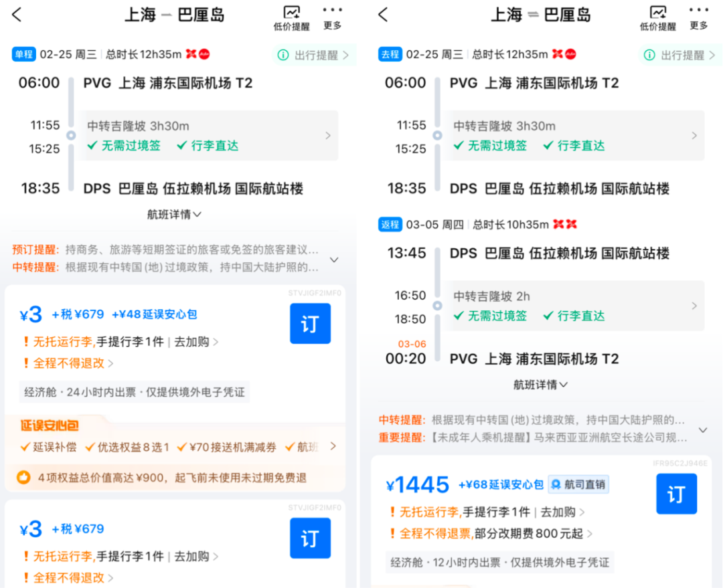The height and width of the screenshot is (588, 723).
Task: Tap the 订 button for the ¥1445 fare
Action: point(676,494)
